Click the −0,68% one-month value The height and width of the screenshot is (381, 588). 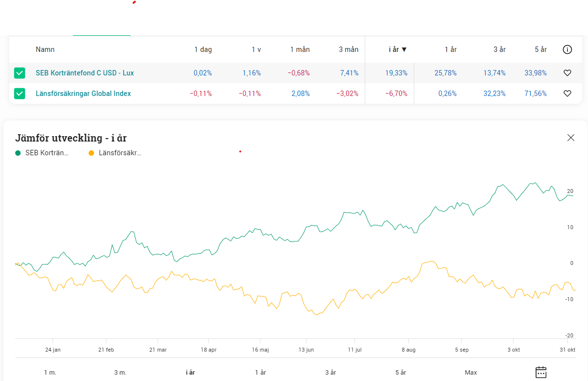(299, 73)
